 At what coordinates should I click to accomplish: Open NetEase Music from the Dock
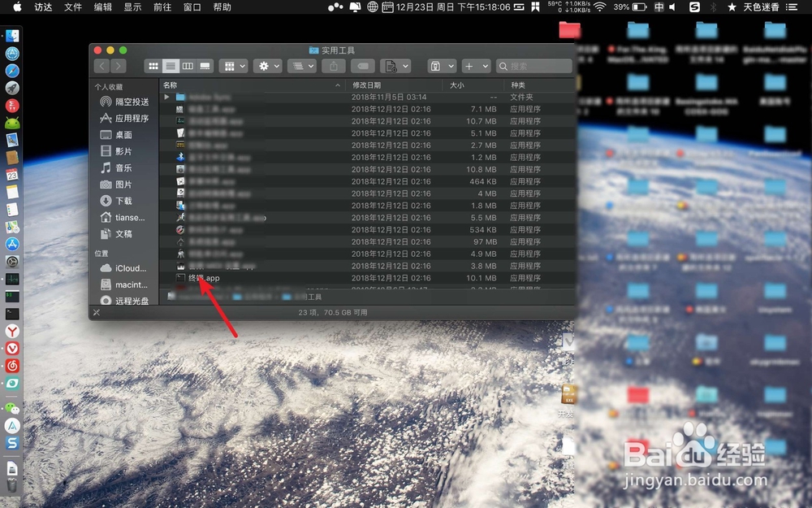(12, 366)
